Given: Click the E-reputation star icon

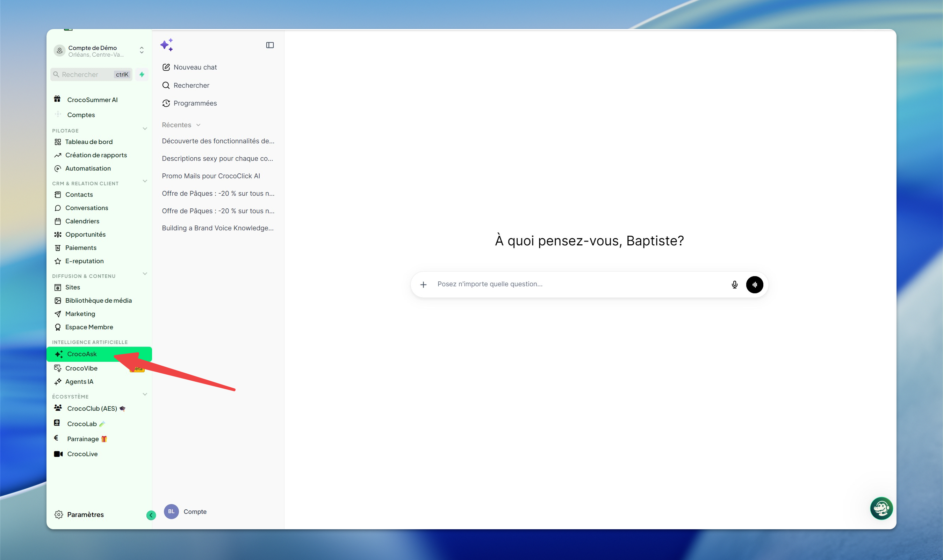Looking at the screenshot, I should [58, 261].
